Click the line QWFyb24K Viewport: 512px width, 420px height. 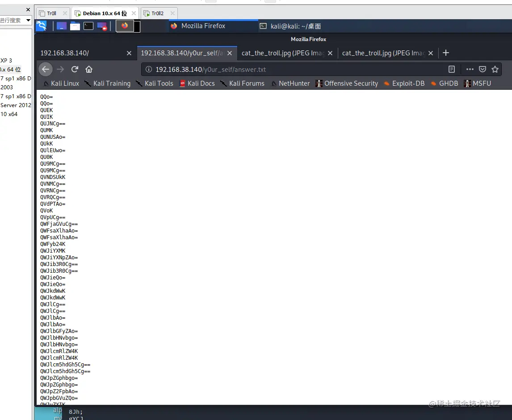pyautogui.click(x=53, y=244)
